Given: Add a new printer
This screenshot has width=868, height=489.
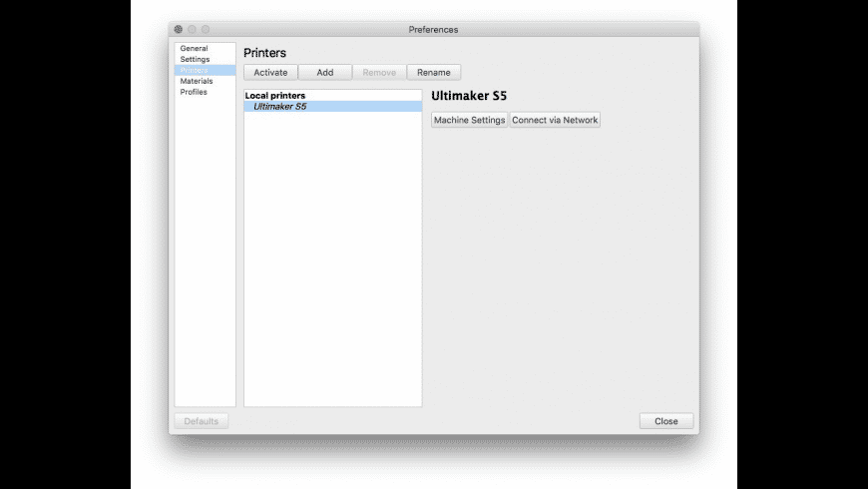Looking at the screenshot, I should (x=325, y=73).
